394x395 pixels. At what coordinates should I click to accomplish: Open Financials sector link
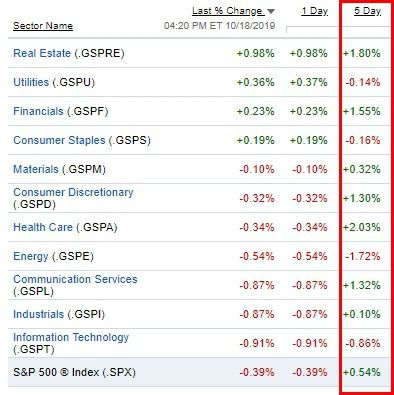coord(38,111)
